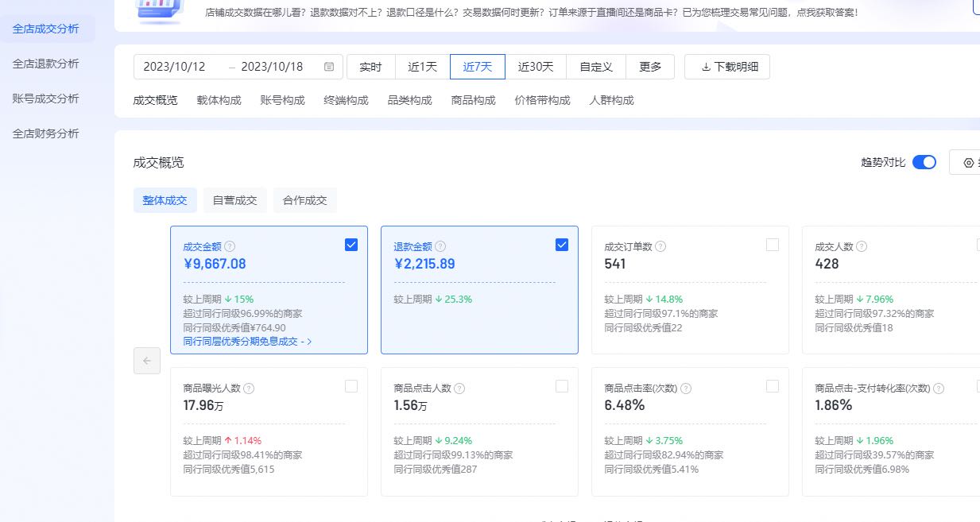The width and height of the screenshot is (980, 522).
Task: Click the end date 2023/10/18 field
Action: point(272,67)
